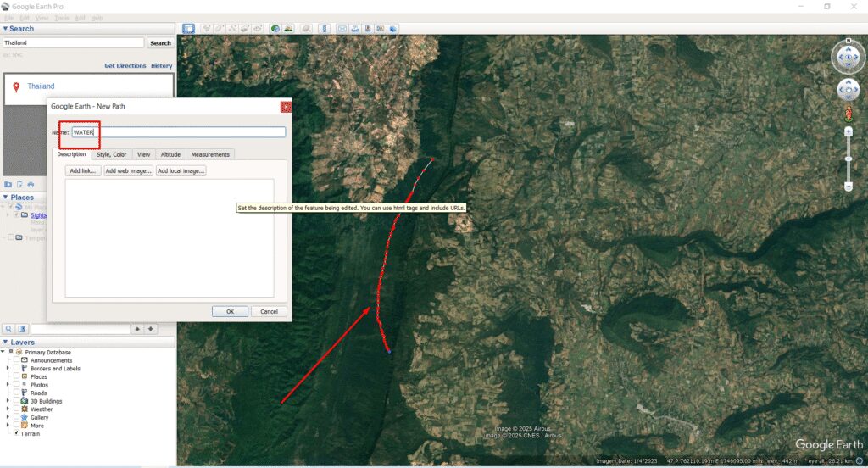Click OK in the New Path dialog
Screen dimensions: 868x468
click(x=230, y=311)
